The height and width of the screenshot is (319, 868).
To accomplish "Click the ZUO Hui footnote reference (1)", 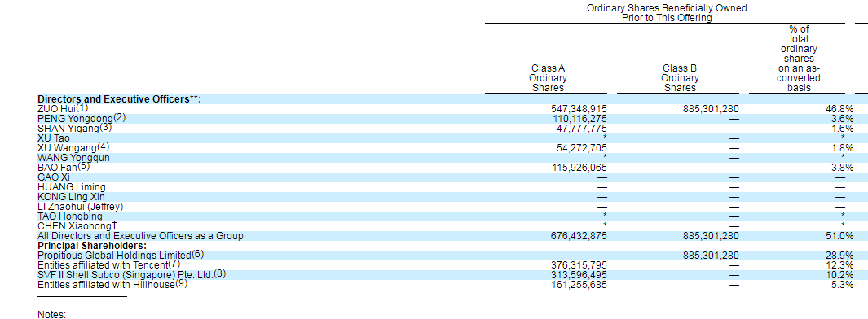I will 82,107.
